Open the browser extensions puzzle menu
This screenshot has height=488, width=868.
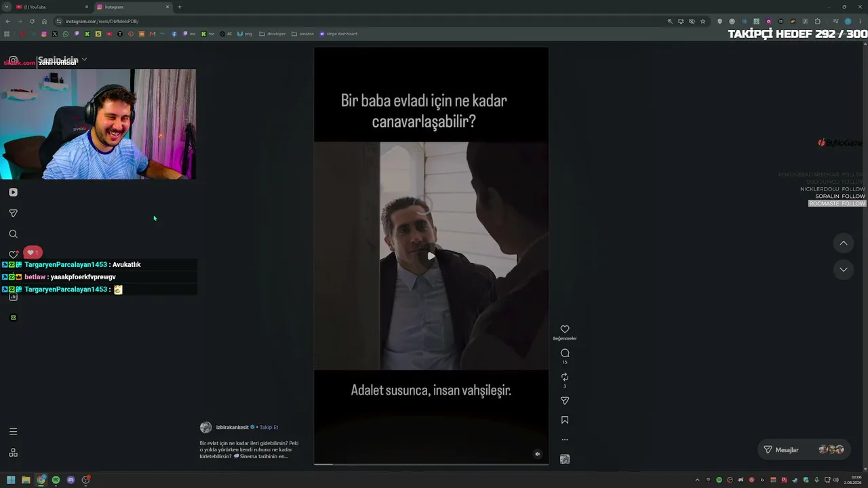click(x=817, y=21)
